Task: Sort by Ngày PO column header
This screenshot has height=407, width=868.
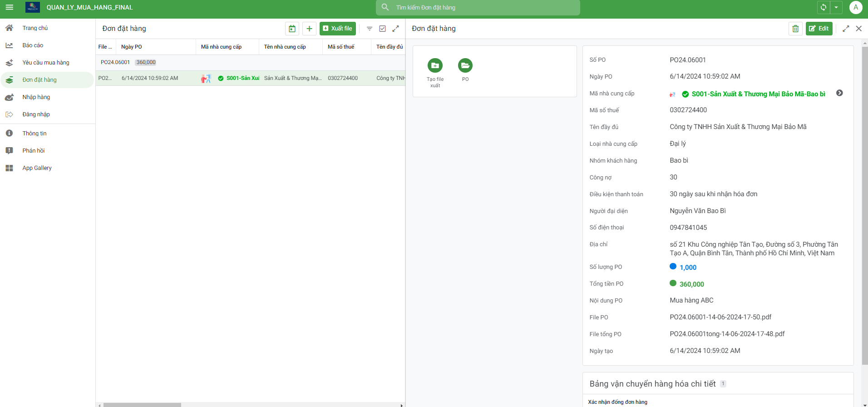Action: [x=132, y=47]
